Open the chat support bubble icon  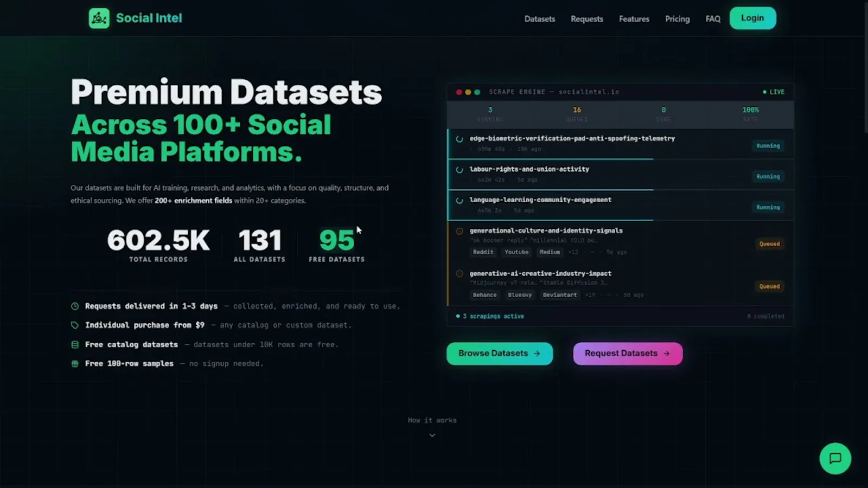point(835,459)
